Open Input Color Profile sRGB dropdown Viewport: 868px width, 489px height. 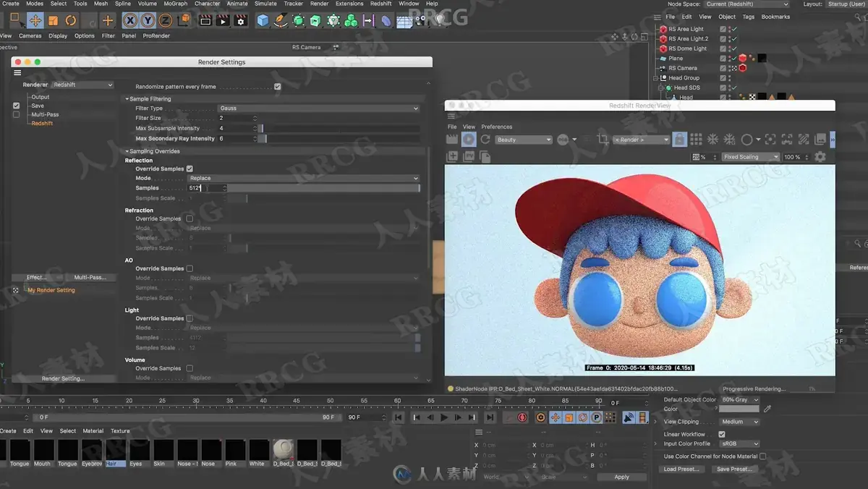(741, 443)
